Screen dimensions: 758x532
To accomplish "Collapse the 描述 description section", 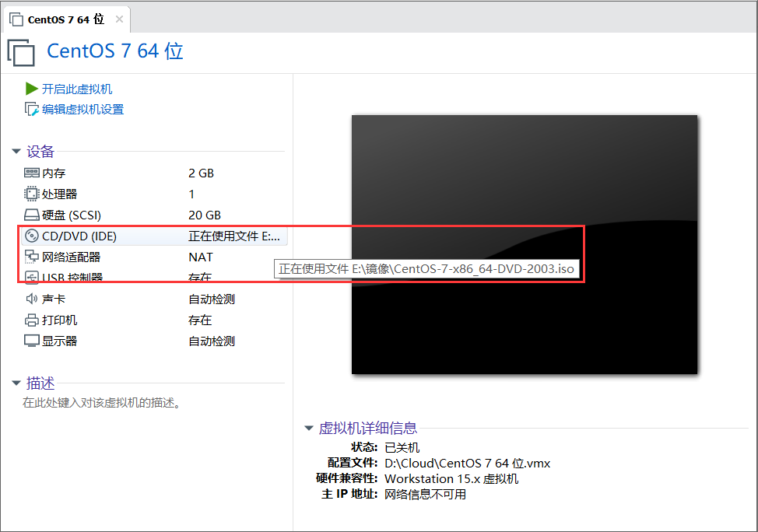I will (16, 383).
